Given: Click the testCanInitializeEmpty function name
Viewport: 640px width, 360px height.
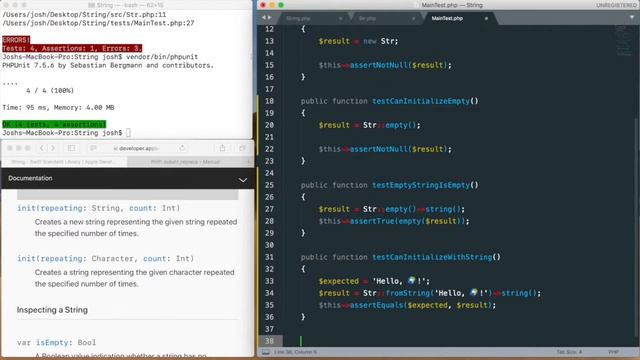Looking at the screenshot, I should (x=421, y=101).
